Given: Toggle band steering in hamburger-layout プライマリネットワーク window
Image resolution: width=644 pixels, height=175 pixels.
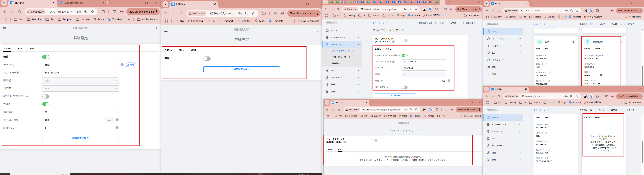Looking at the screenshot, I should click(x=374, y=141).
